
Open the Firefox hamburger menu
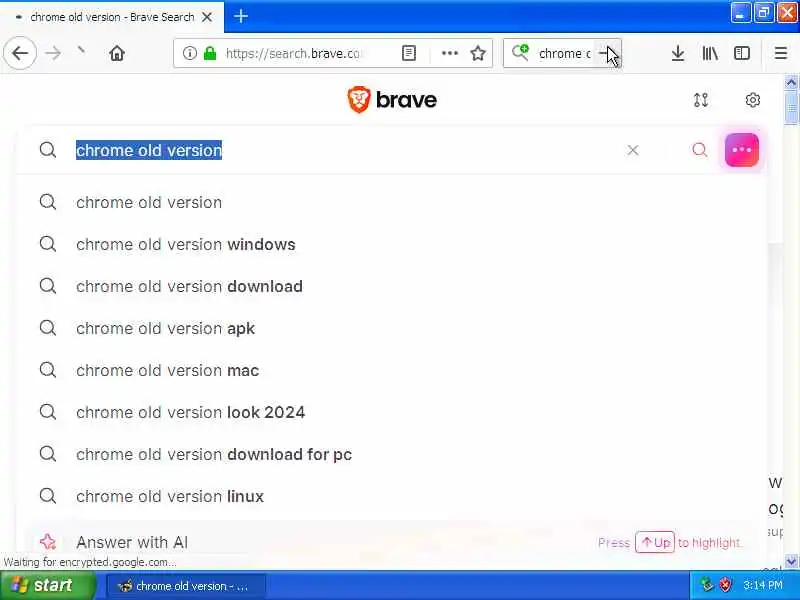(x=781, y=53)
